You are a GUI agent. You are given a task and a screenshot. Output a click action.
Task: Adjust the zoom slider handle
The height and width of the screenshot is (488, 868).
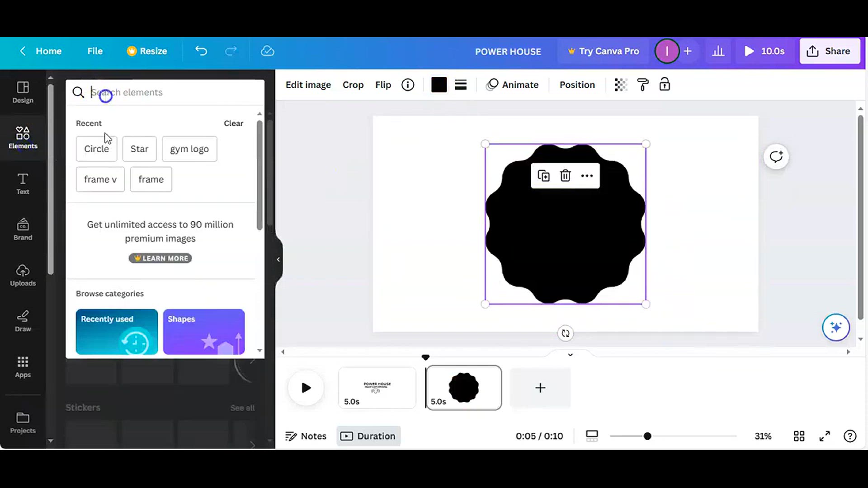click(x=647, y=436)
